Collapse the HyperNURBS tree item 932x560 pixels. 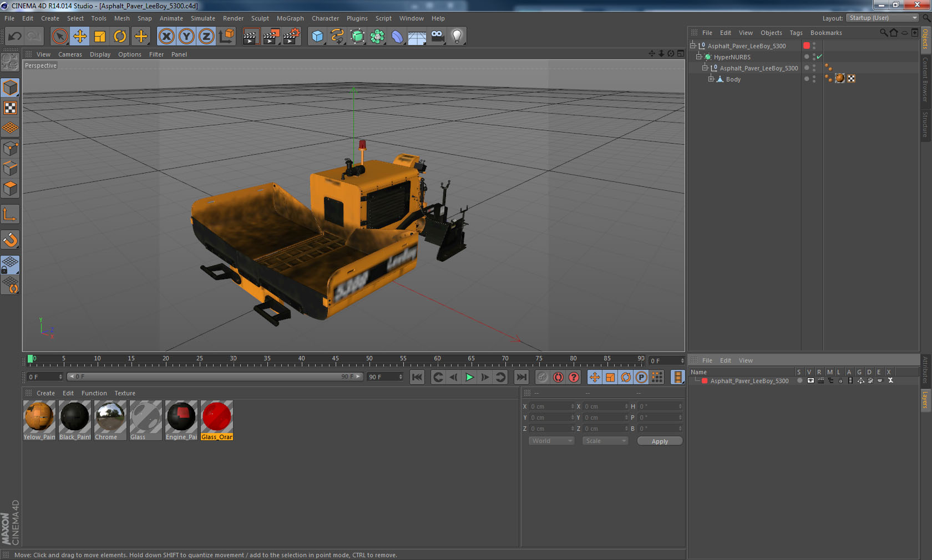699,57
